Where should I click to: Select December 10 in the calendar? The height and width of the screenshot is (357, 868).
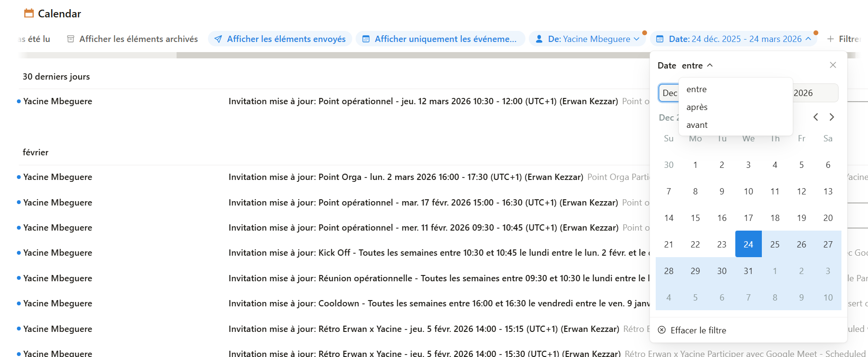tap(748, 191)
